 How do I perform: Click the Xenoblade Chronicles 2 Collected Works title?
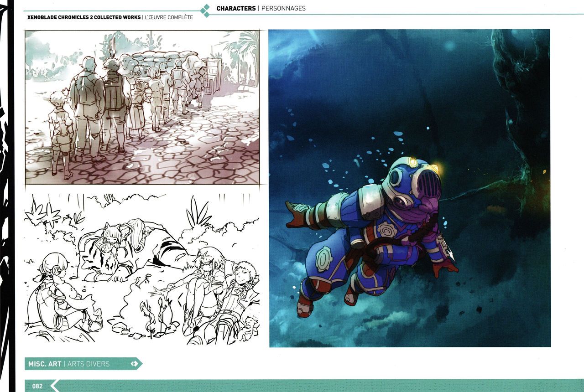[84, 17]
